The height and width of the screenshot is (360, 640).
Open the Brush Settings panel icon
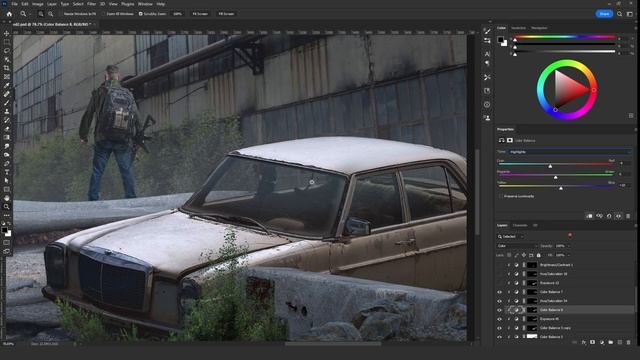click(x=487, y=31)
